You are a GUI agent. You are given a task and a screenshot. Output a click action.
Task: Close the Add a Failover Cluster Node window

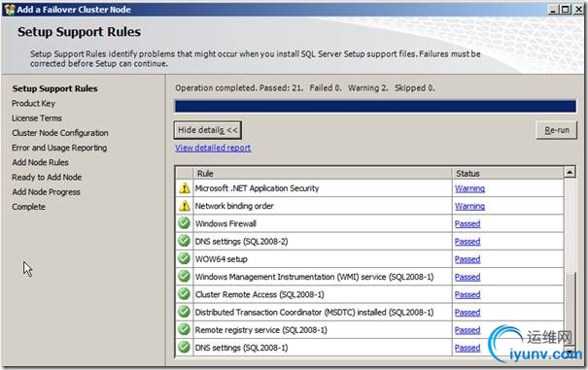click(578, 10)
